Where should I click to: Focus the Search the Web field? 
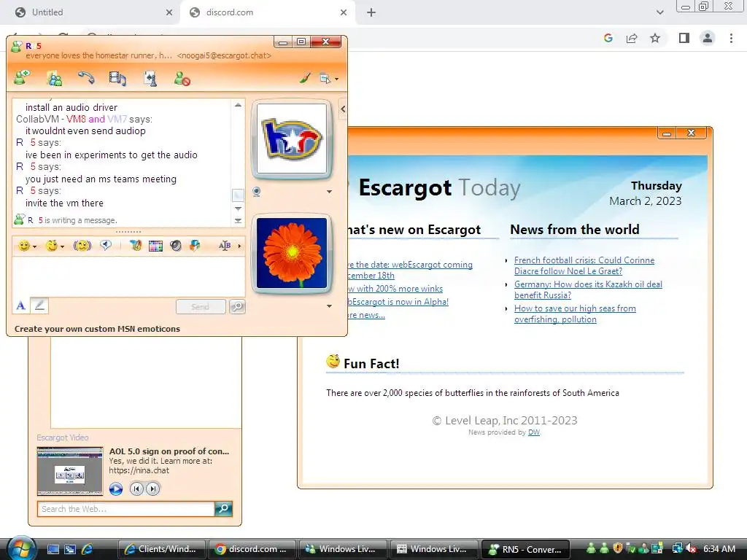coord(126,509)
